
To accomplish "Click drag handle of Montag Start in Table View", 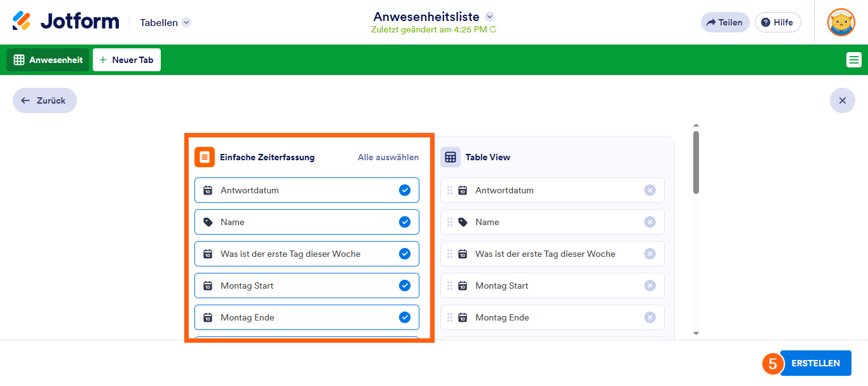I will 450,286.
